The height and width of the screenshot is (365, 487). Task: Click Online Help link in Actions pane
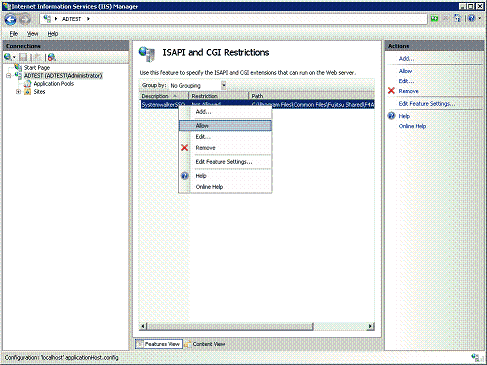412,126
